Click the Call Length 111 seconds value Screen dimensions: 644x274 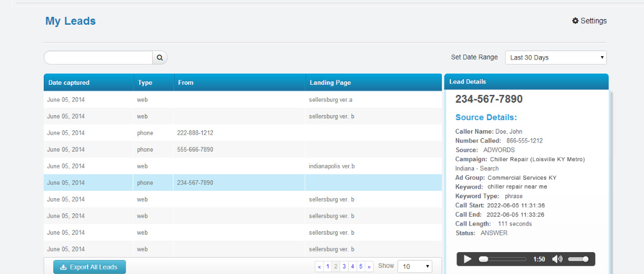pyautogui.click(x=515, y=224)
